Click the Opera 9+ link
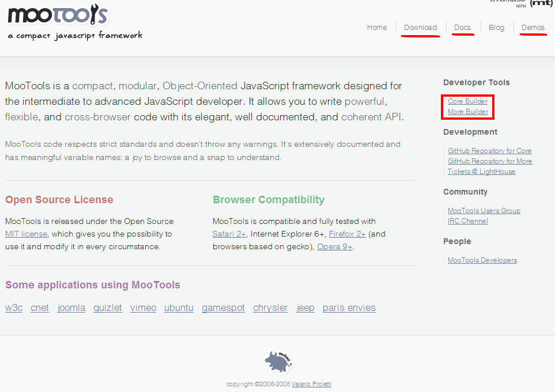This screenshot has height=392, width=555. click(x=334, y=247)
